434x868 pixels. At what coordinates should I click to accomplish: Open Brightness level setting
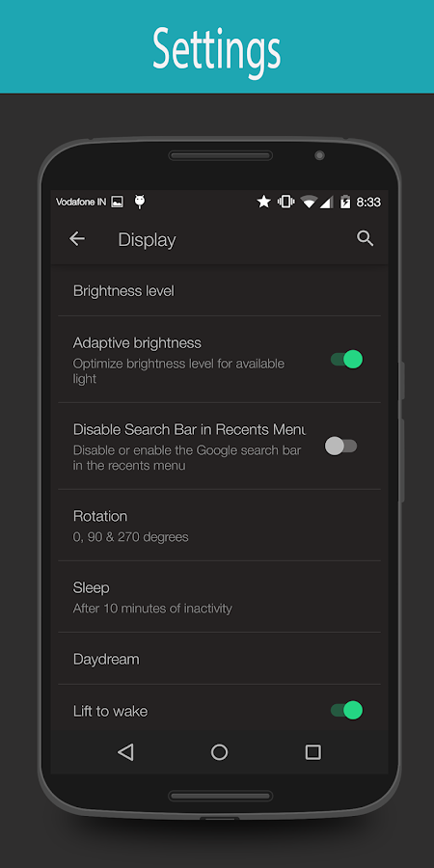click(x=219, y=290)
